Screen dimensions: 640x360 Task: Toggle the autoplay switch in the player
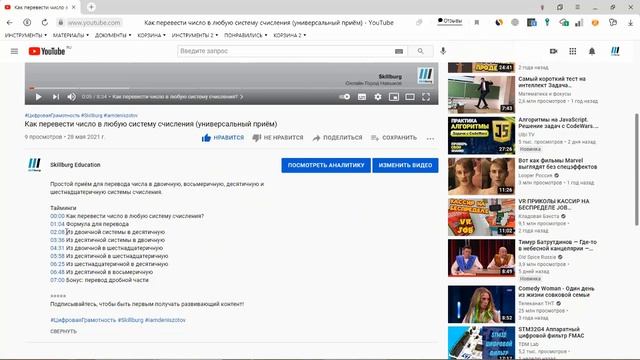click(344, 97)
